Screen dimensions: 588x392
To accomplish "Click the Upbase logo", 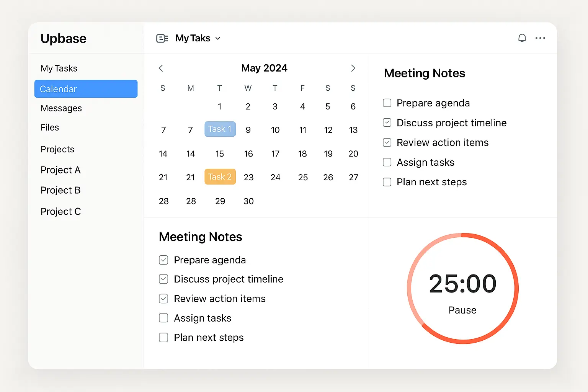I will coord(64,39).
